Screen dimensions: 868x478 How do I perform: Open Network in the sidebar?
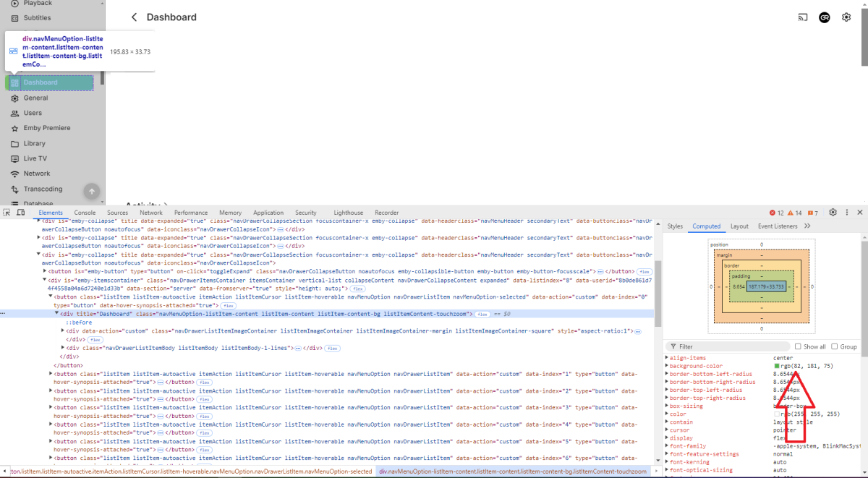[49, 174]
